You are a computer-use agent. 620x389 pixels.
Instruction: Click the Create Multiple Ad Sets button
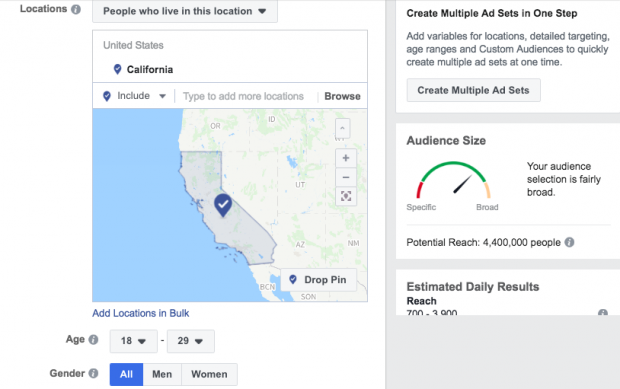(473, 90)
